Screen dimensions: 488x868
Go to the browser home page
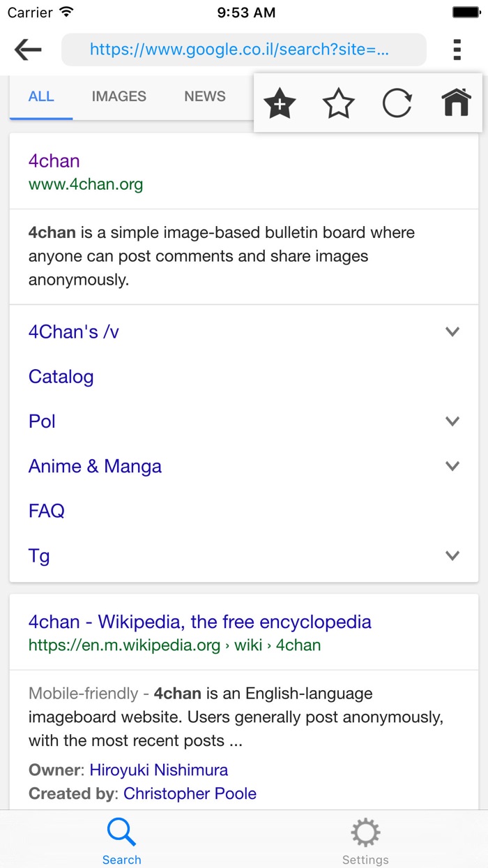tap(455, 103)
